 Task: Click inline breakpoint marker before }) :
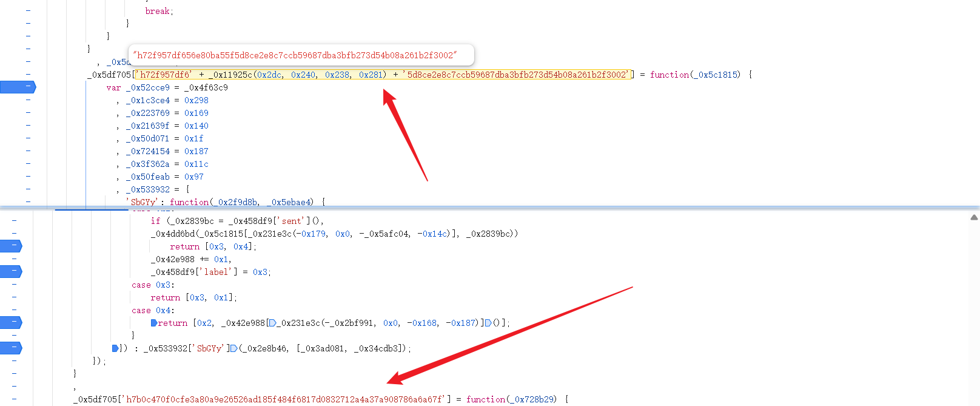[x=115, y=348]
